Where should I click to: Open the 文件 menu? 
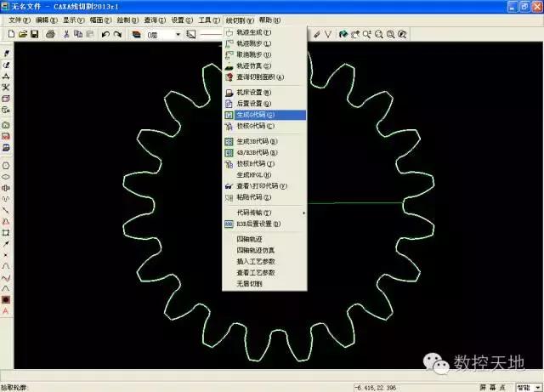(x=20, y=20)
